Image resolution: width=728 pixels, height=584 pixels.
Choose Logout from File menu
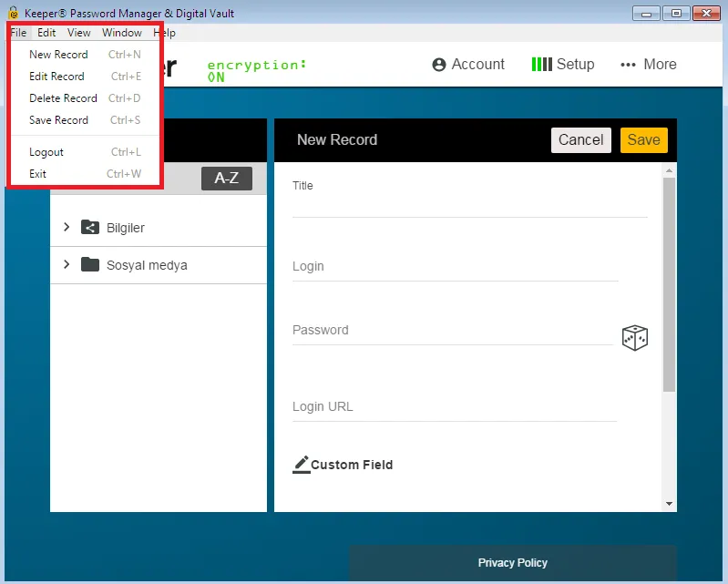85,152
